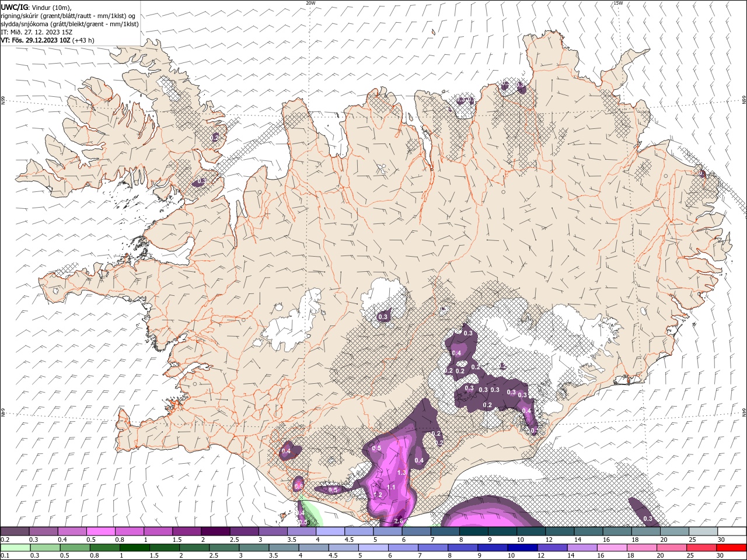
Task: Click the '0.2' label under the upper legend row
Action: click(5, 540)
